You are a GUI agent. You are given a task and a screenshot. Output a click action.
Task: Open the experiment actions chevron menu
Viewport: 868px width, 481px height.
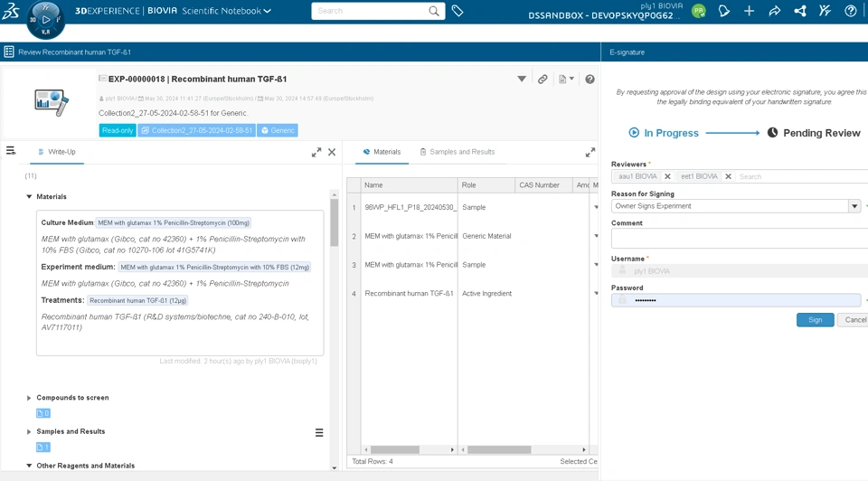(x=522, y=80)
